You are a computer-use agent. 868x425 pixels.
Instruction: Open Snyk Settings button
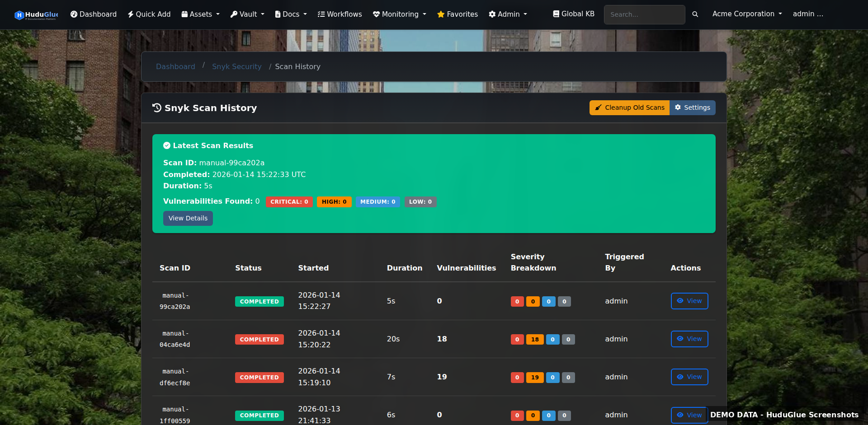pos(693,107)
